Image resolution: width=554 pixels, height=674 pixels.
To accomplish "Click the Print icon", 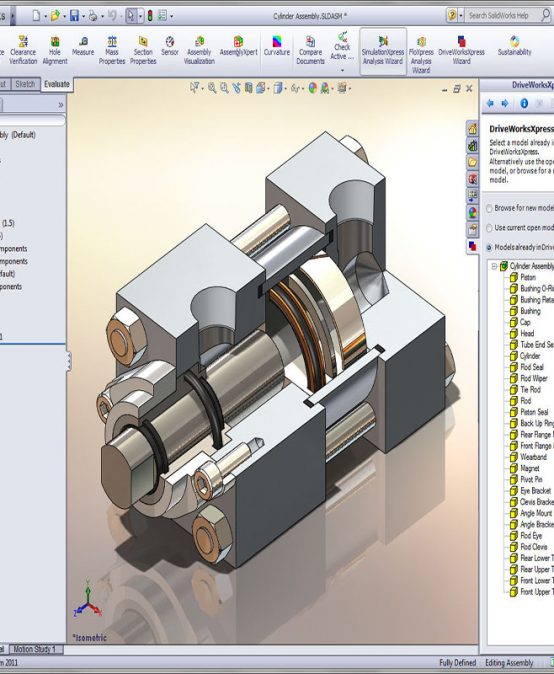I will pyautogui.click(x=93, y=16).
